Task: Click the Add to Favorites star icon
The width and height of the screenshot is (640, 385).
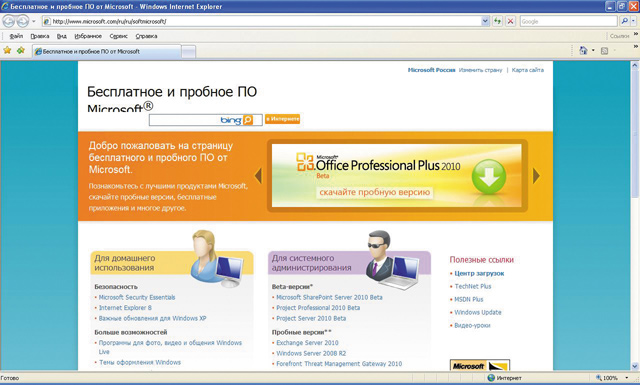Action: click(21, 50)
